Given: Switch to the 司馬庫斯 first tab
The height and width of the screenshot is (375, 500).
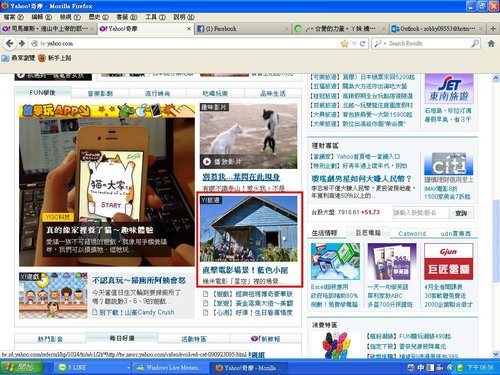Looking at the screenshot, I should pyautogui.click(x=49, y=29).
